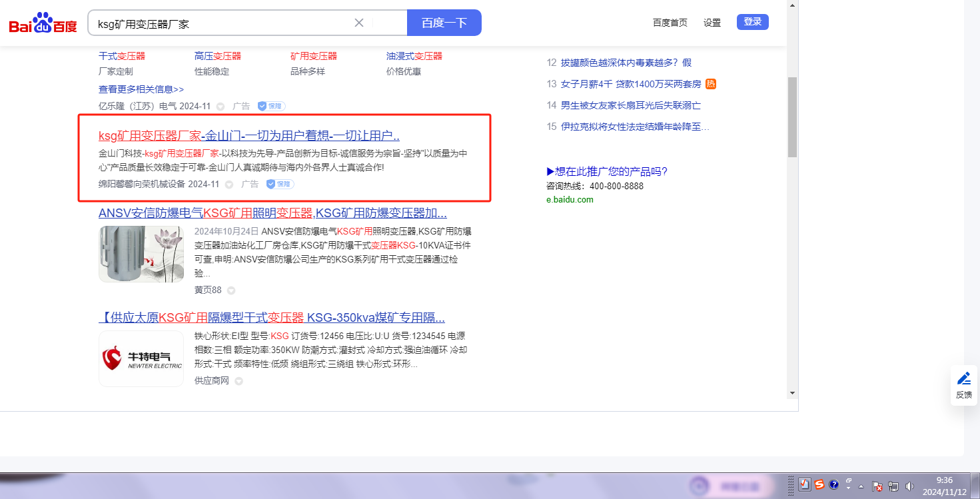This screenshot has height=499, width=980.
Task: Click the 登录 login button
Action: pos(752,22)
